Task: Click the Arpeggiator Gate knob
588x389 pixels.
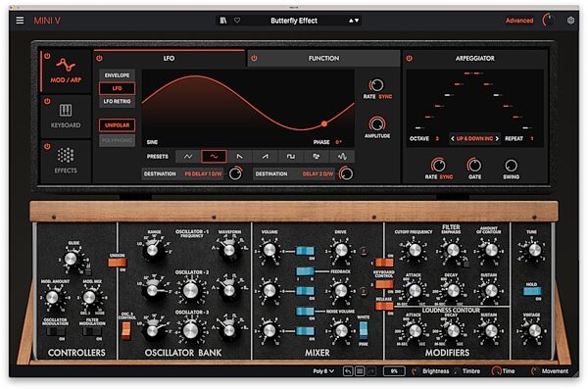Action: [x=474, y=165]
